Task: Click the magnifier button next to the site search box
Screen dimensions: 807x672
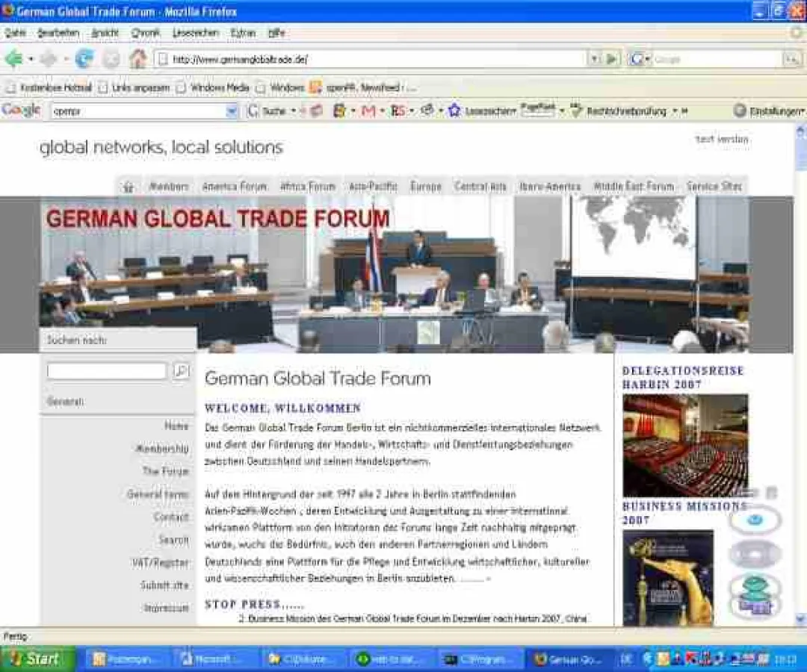Action: click(181, 370)
